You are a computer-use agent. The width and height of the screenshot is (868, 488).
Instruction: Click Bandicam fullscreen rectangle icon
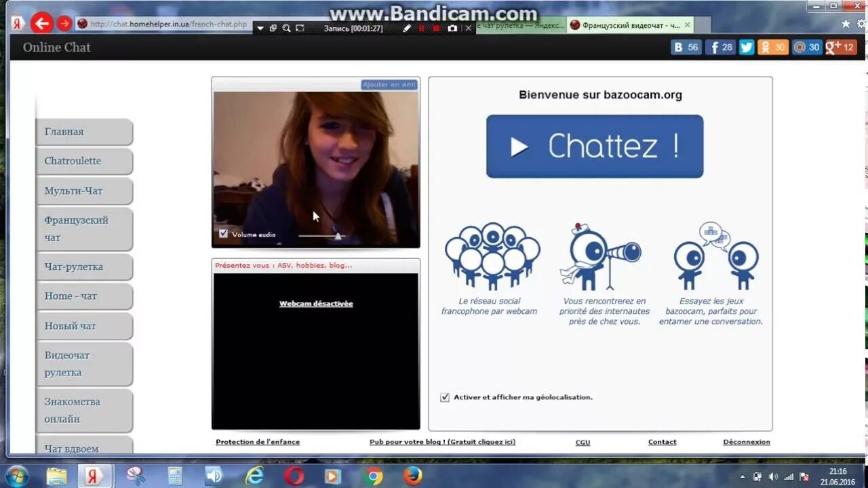click(x=300, y=28)
